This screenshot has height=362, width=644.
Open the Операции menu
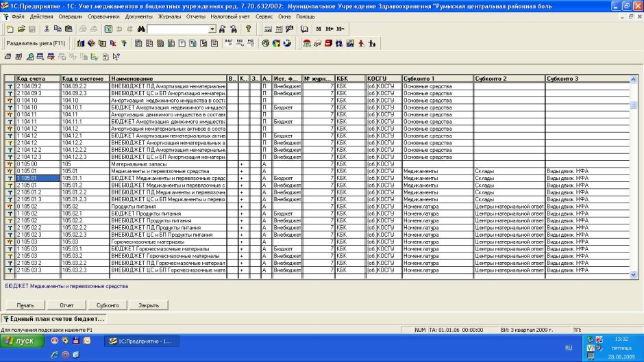tap(71, 16)
